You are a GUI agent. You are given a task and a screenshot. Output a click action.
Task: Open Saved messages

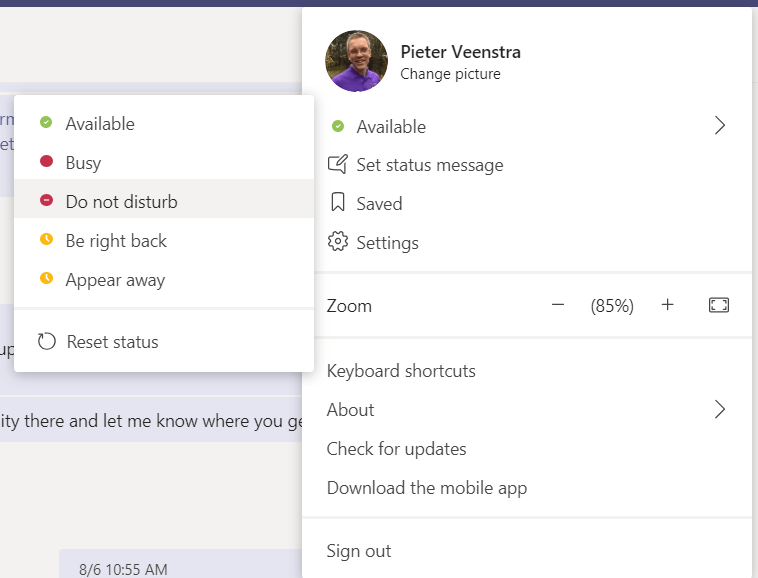(527, 203)
